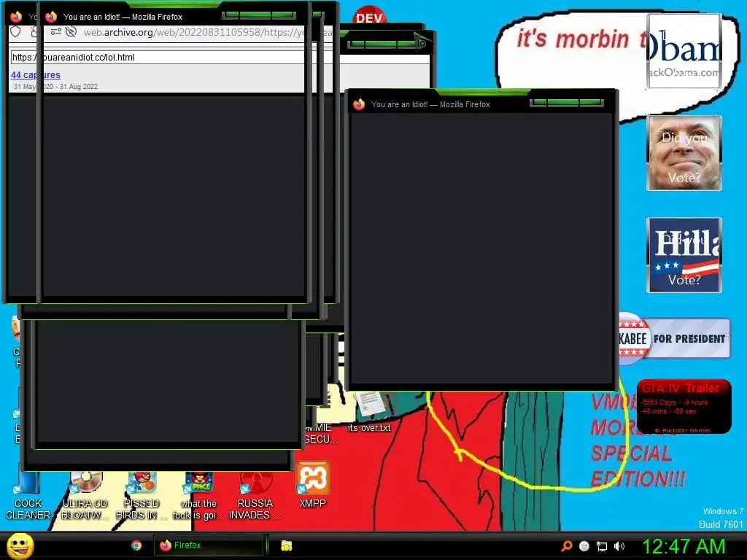This screenshot has width=747, height=560.
Task: Click the permissions sliders icon in address bar
Action: (x=55, y=32)
